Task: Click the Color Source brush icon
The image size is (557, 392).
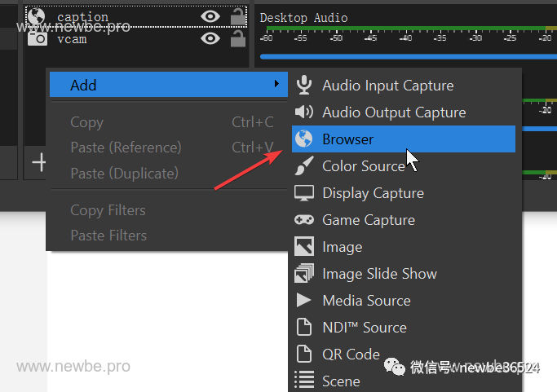Action: pyautogui.click(x=304, y=165)
